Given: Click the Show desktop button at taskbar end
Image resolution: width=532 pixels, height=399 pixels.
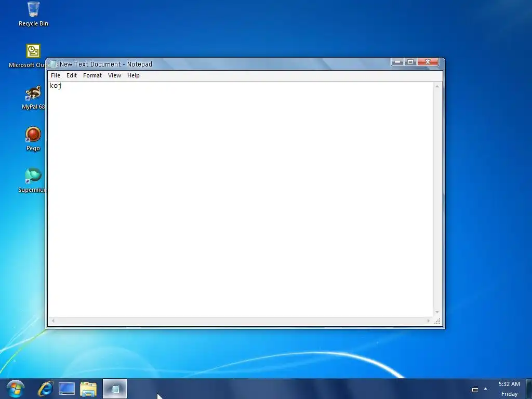Looking at the screenshot, I should point(529,389).
